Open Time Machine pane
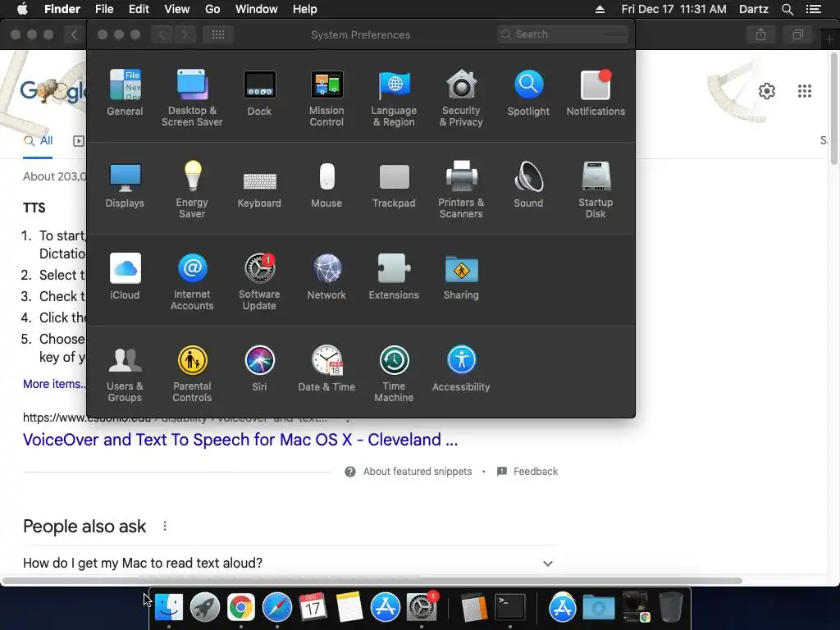This screenshot has width=840, height=630. point(394,374)
